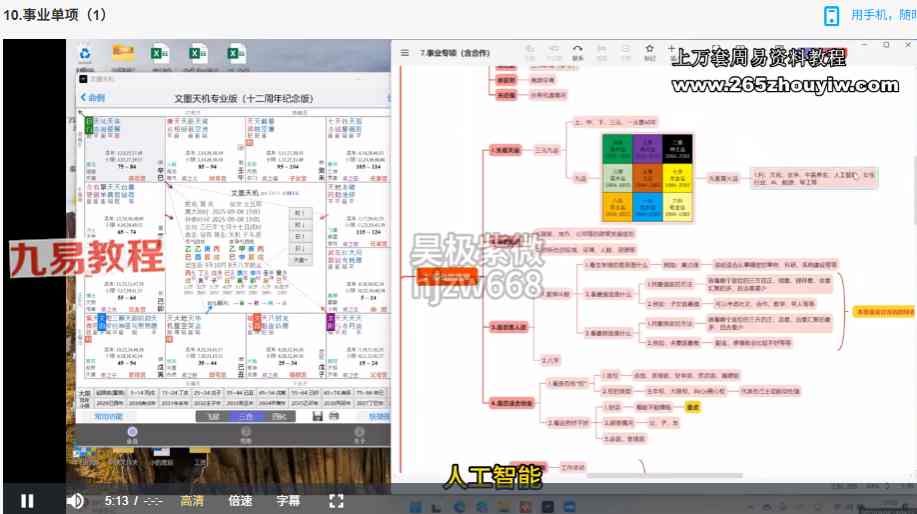
Task: Click the mobile phone icon at top right
Action: point(831,15)
